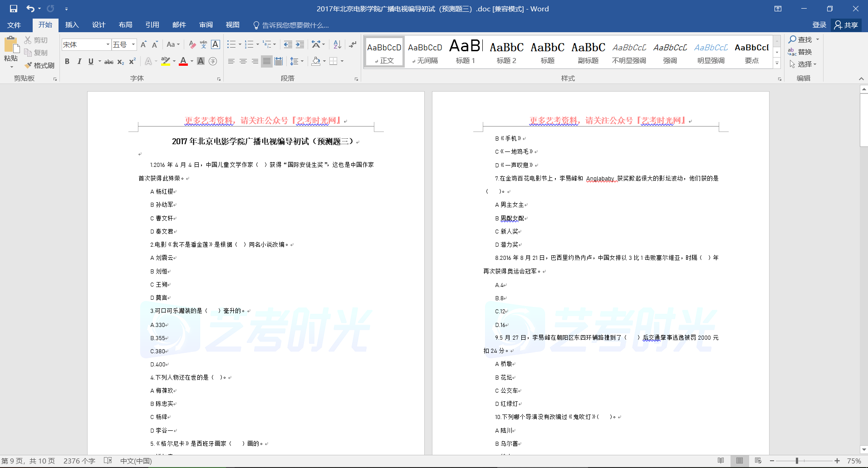Select the Format Painter tool
Screen dimensions: 868x468
[x=39, y=65]
